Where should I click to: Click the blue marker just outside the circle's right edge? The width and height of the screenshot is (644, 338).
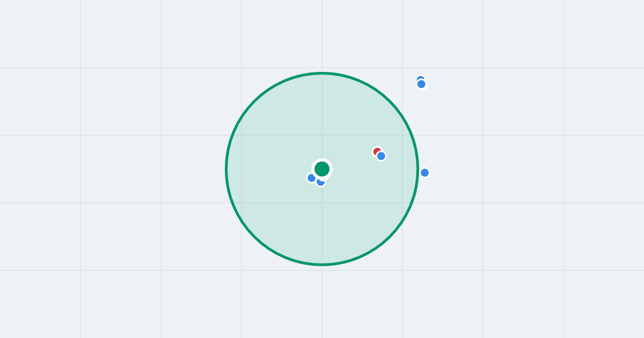point(425,173)
